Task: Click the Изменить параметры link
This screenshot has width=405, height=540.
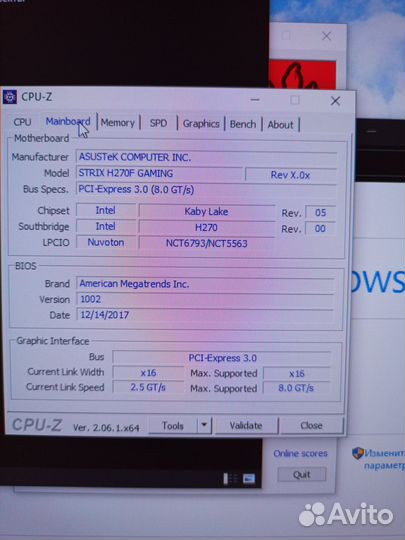Action: point(384,459)
